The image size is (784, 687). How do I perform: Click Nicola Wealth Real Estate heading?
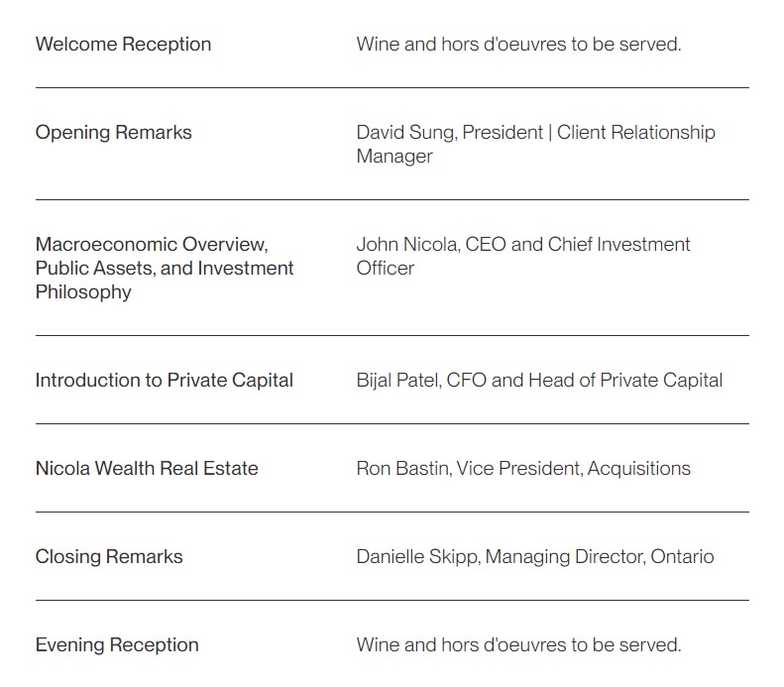(x=147, y=469)
